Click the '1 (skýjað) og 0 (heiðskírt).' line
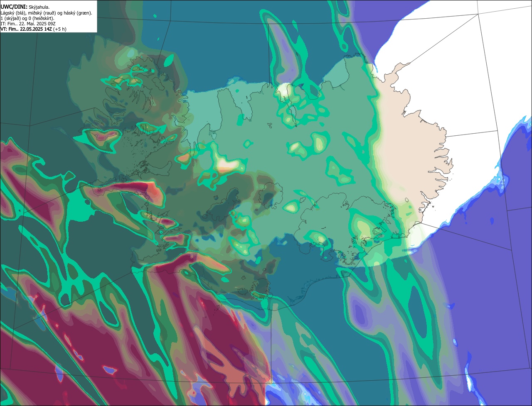The image size is (532, 406). (27, 18)
